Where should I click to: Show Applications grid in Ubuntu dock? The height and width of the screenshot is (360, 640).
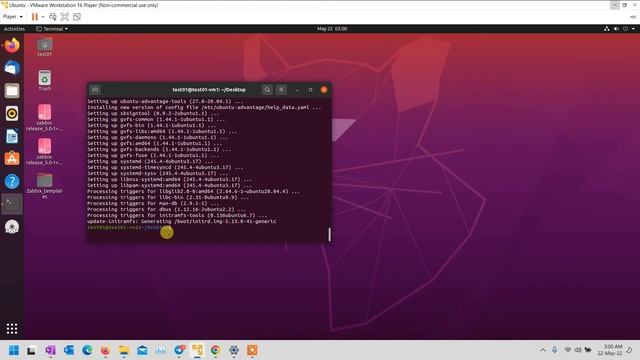point(12,329)
